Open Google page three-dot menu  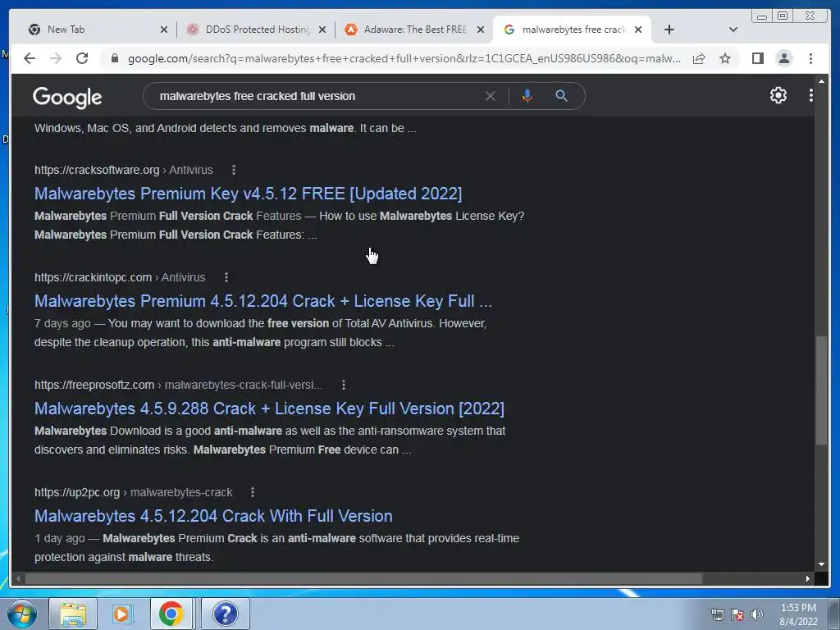click(811, 95)
